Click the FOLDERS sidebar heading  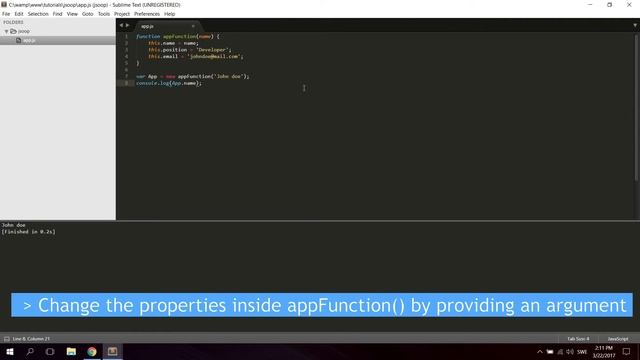pyautogui.click(x=13, y=22)
